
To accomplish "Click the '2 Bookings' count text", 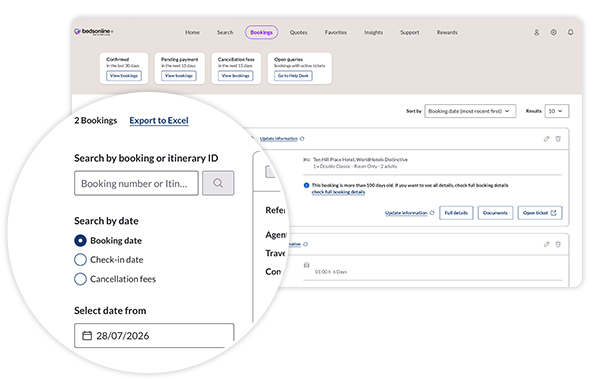I will pyautogui.click(x=96, y=121).
